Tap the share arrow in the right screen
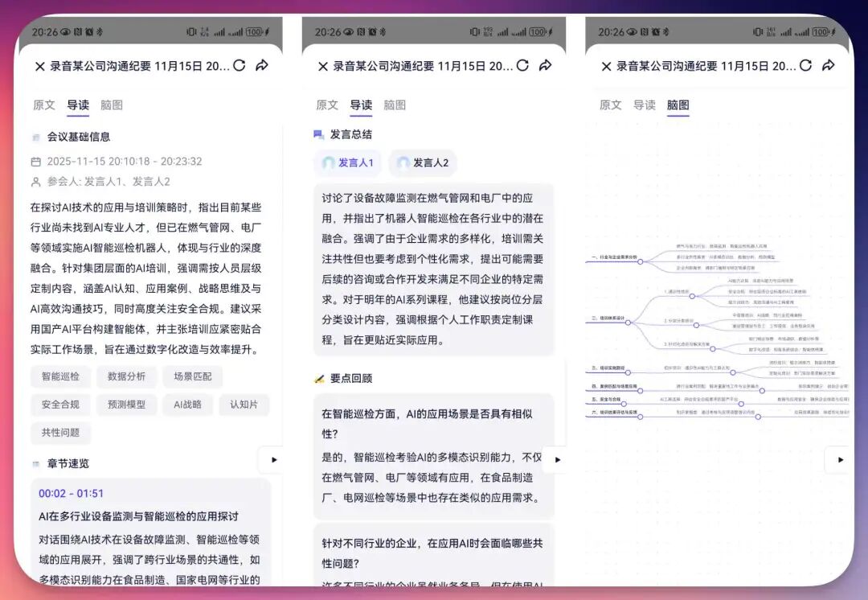Screen dimensions: 868x600 click(x=829, y=65)
